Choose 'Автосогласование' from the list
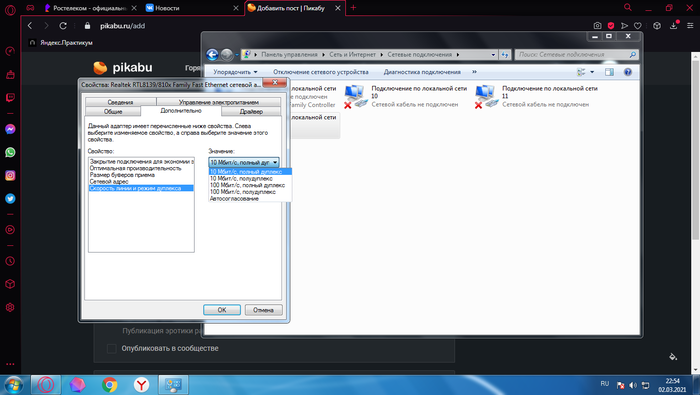This screenshot has width=700, height=395. 234,199
